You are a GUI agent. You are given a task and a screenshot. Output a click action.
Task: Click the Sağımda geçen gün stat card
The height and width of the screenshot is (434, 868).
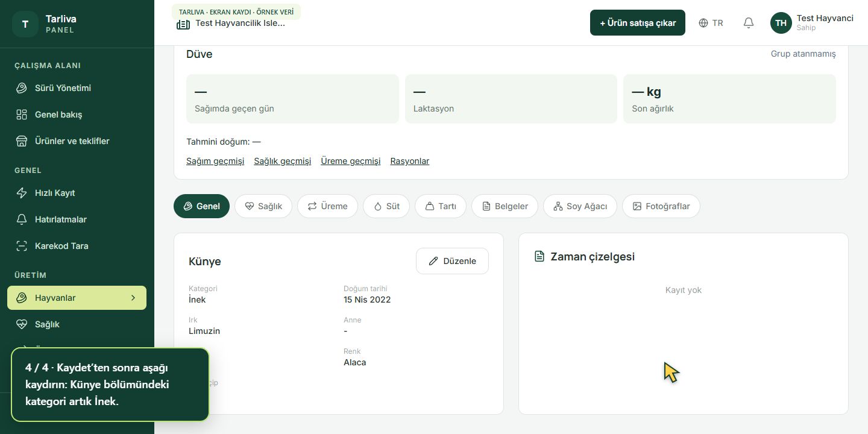292,99
